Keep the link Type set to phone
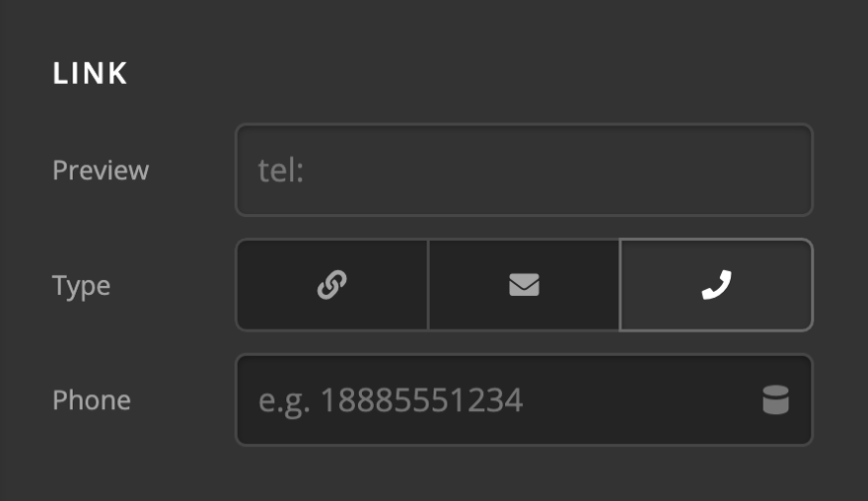The image size is (868, 501). tap(716, 285)
